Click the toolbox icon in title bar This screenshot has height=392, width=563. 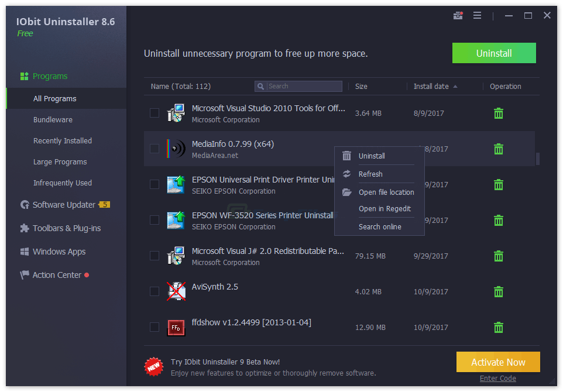[x=458, y=16]
